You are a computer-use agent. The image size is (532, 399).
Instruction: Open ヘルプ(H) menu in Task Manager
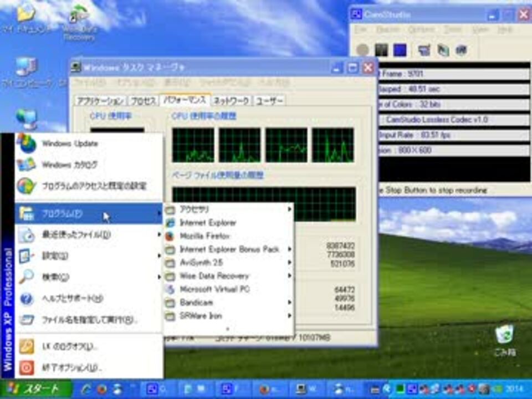(x=274, y=83)
